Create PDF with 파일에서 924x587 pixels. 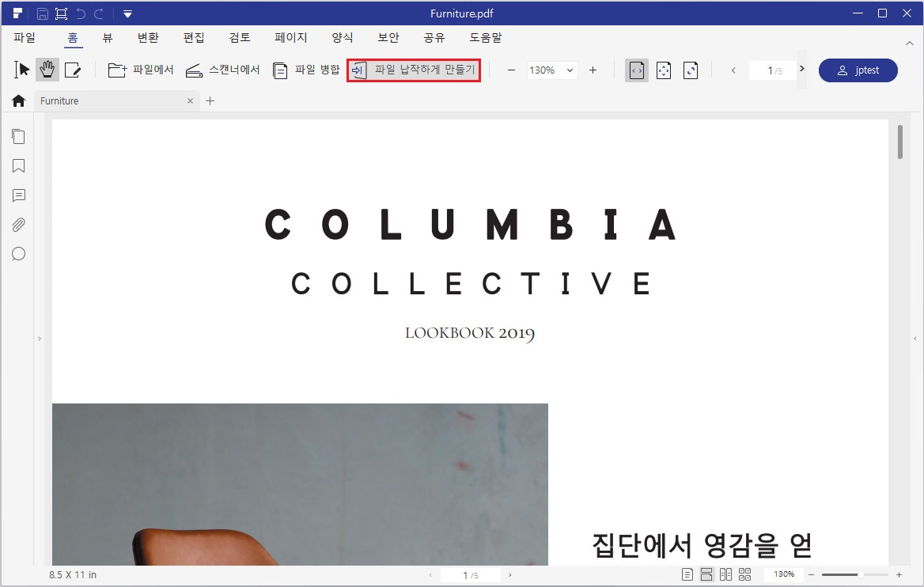[141, 70]
